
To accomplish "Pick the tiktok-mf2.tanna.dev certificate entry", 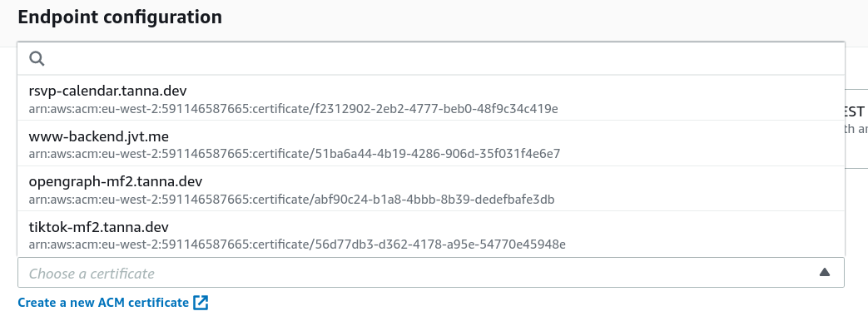I will 431,235.
